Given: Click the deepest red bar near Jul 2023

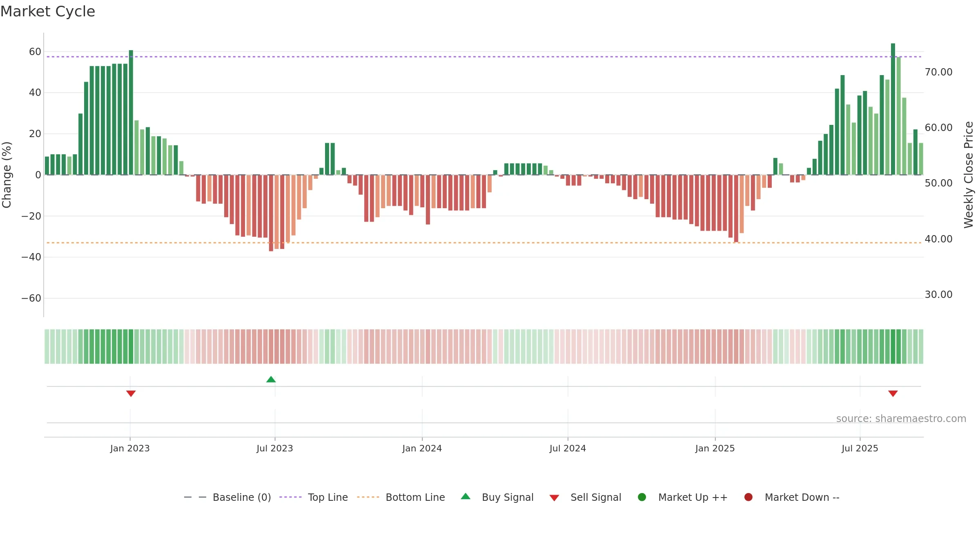Looking at the screenshot, I should [271, 213].
